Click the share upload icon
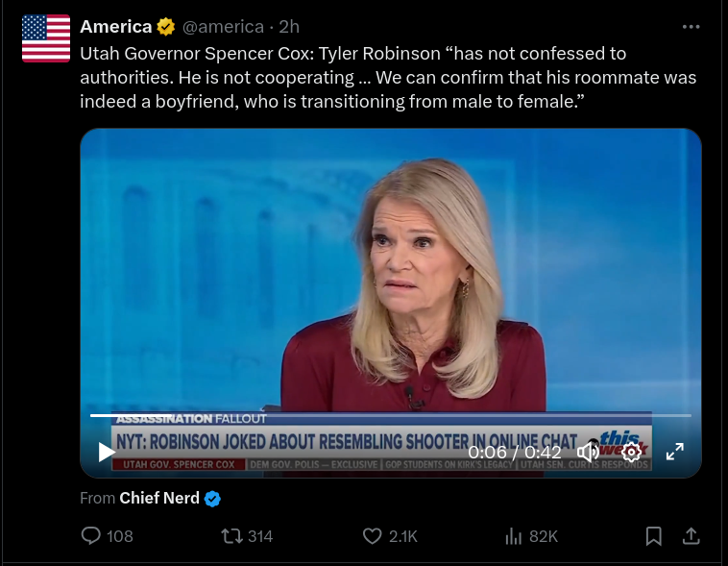 point(691,536)
